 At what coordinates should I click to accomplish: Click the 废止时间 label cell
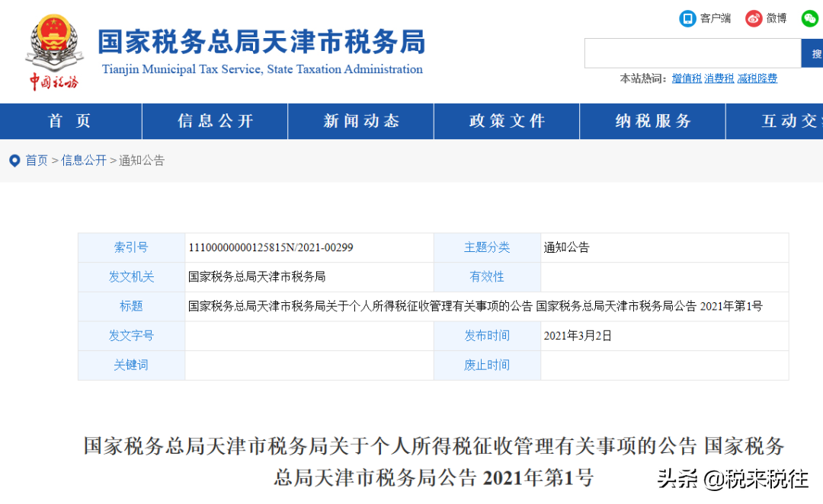[x=487, y=365]
